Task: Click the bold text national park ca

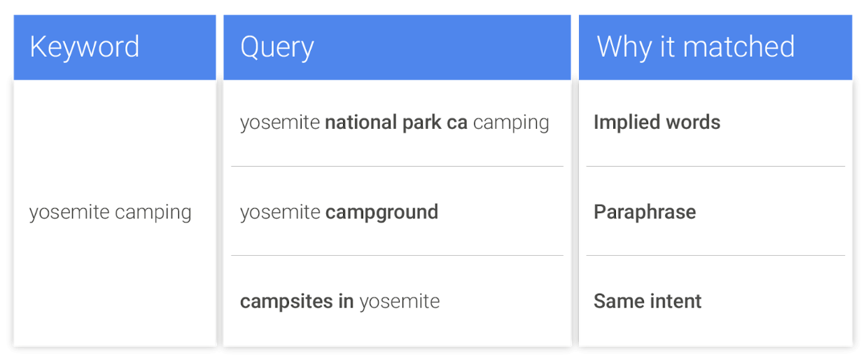Action: [396, 123]
